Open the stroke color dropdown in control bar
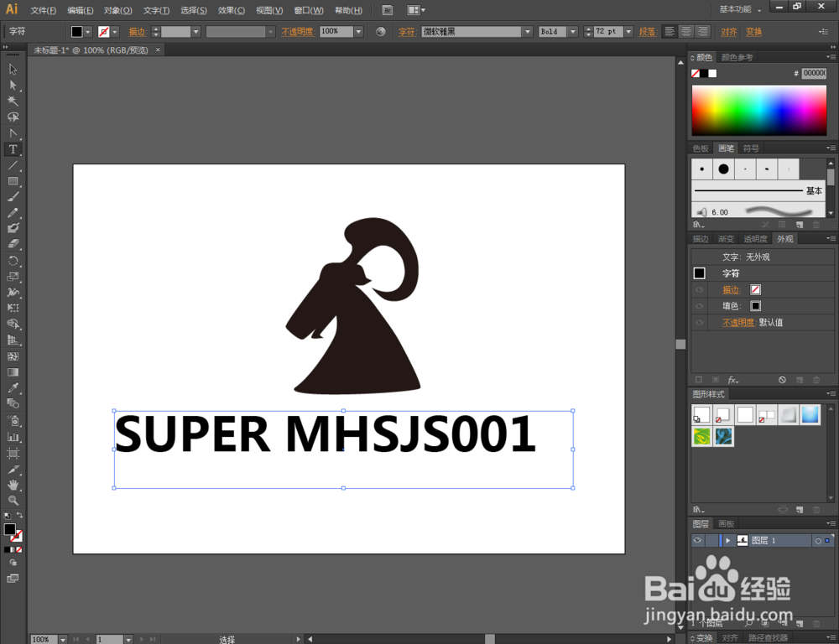The height and width of the screenshot is (644, 839). click(x=114, y=32)
